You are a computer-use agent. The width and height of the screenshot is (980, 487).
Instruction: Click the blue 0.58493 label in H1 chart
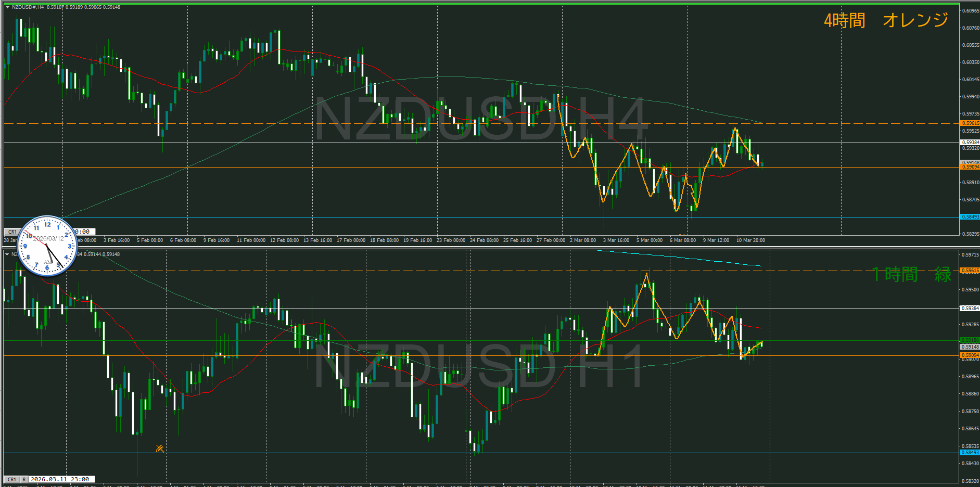click(x=970, y=453)
